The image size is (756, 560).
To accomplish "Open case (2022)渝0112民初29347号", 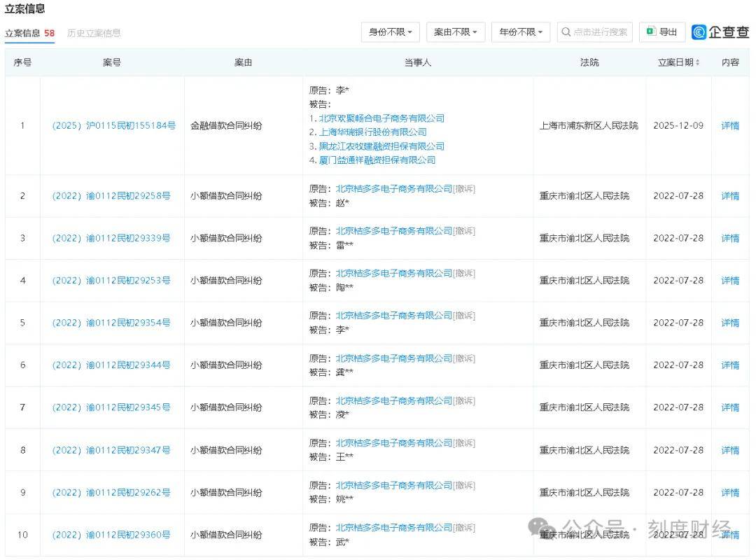I will point(111,450).
